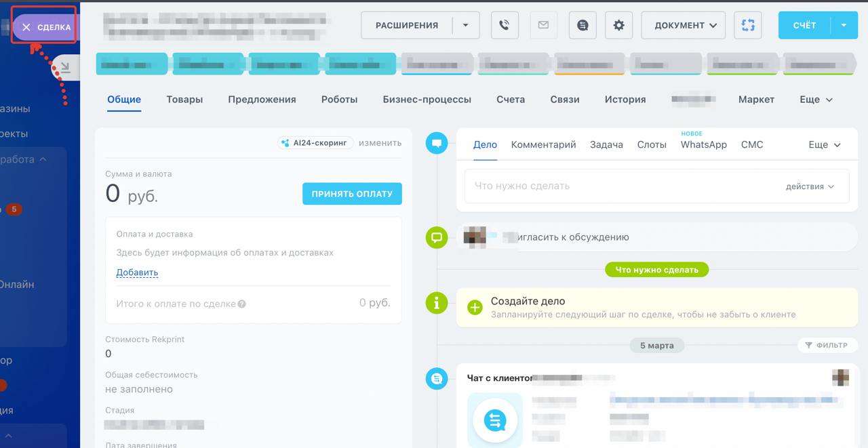Image resolution: width=868 pixels, height=448 pixels.
Task: Create invoice with СЧЁТ button
Action: tap(805, 25)
